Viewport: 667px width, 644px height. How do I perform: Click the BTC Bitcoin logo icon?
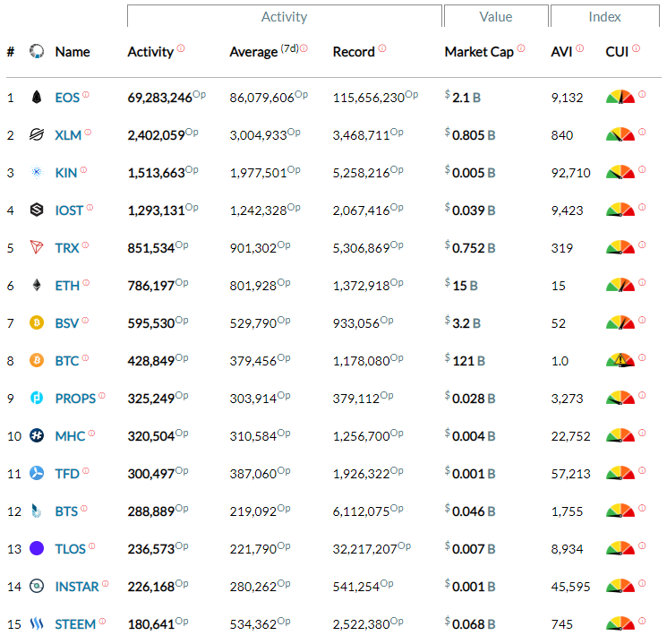[x=37, y=361]
